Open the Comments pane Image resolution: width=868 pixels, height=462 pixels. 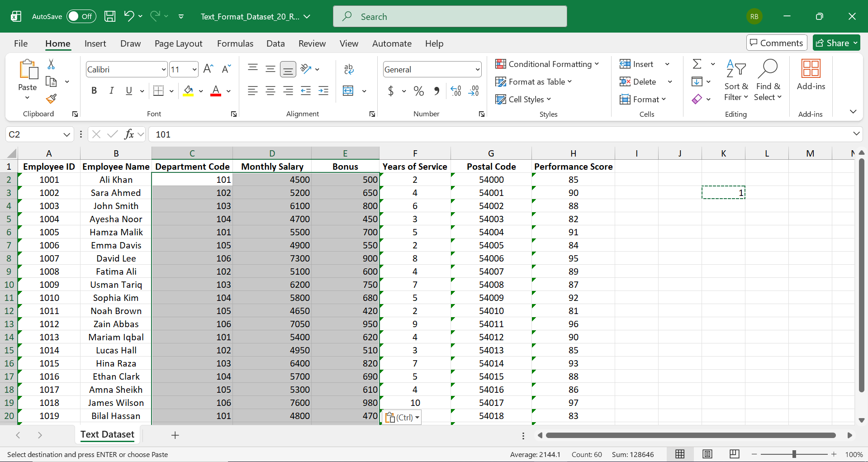coord(777,43)
